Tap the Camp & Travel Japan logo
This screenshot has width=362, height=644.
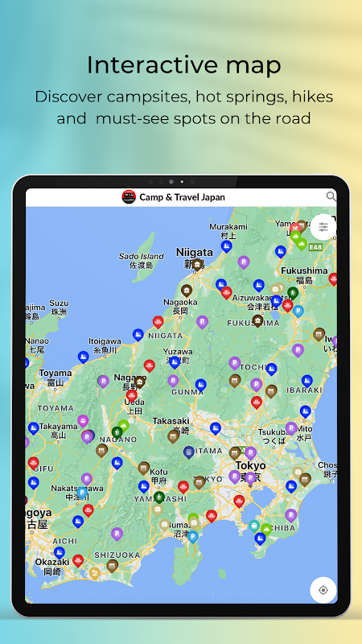coord(129,196)
